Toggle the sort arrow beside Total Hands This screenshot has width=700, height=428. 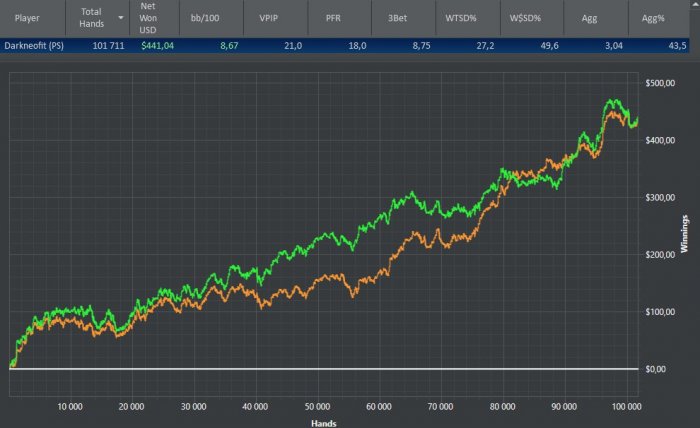coord(121,18)
